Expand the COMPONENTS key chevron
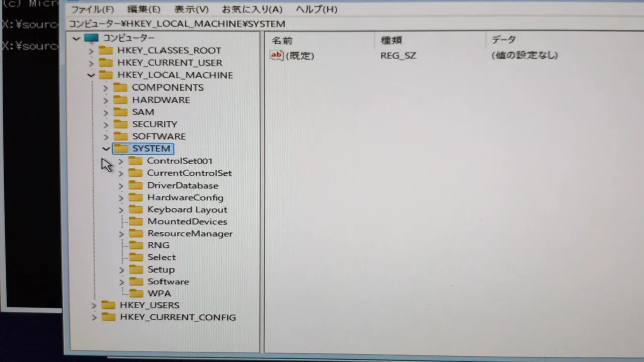 coord(106,88)
